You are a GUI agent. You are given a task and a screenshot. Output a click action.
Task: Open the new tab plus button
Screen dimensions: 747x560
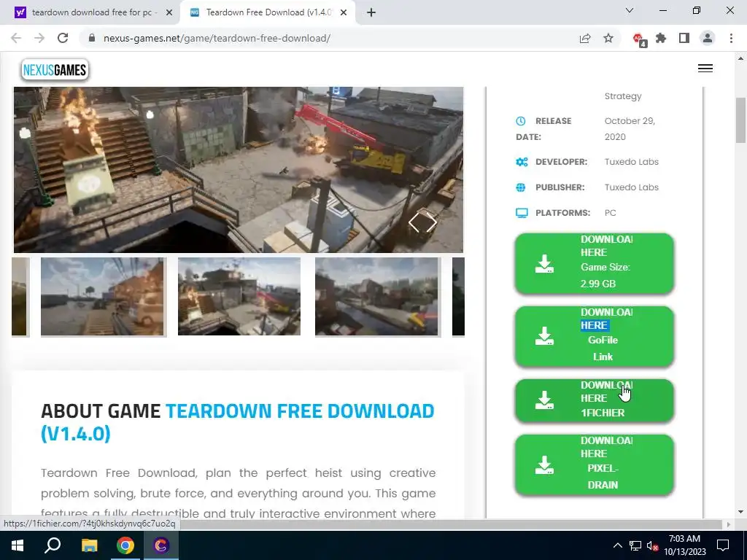[371, 12]
